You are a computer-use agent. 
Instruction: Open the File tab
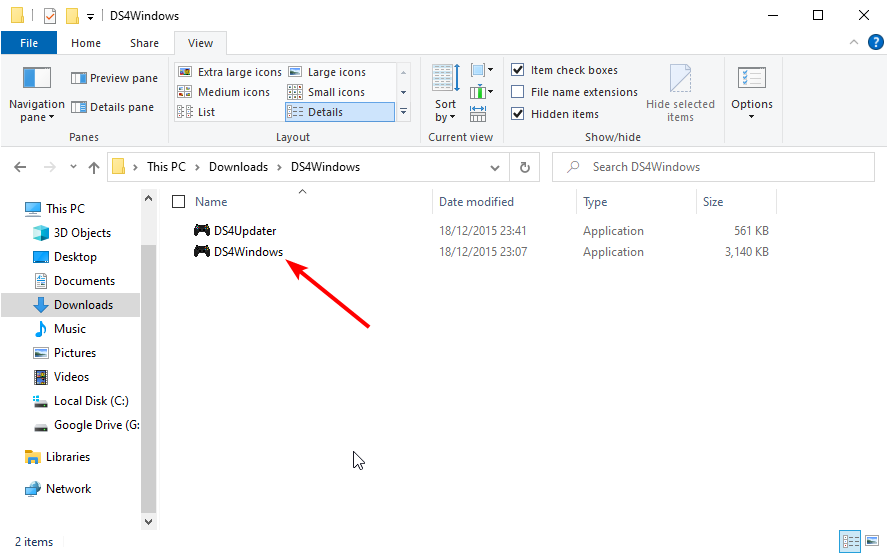(x=29, y=43)
